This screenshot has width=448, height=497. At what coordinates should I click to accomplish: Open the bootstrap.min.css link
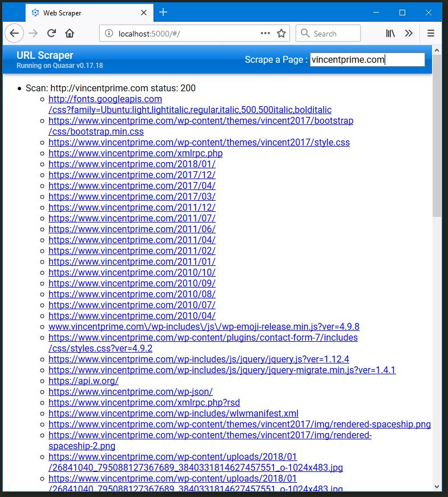201,126
